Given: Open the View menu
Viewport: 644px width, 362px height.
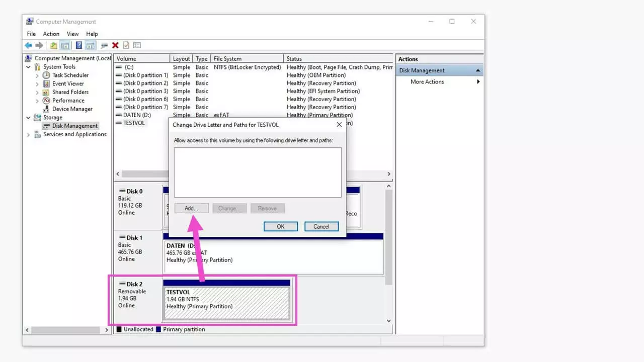Looking at the screenshot, I should click(x=72, y=34).
